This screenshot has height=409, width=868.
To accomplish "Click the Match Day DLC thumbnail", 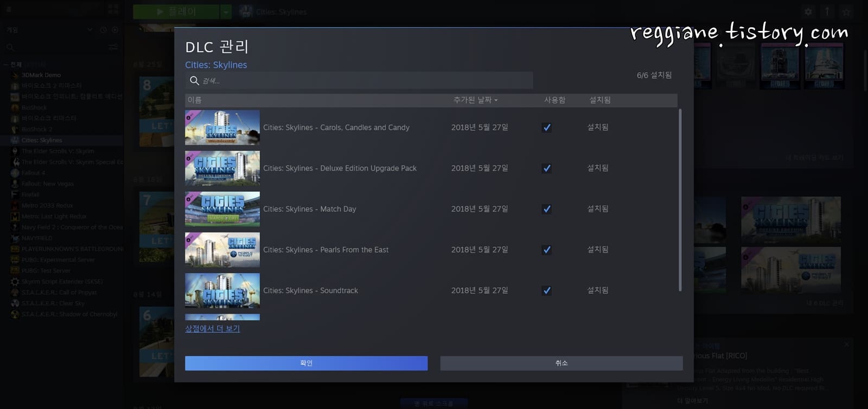I will (x=222, y=209).
